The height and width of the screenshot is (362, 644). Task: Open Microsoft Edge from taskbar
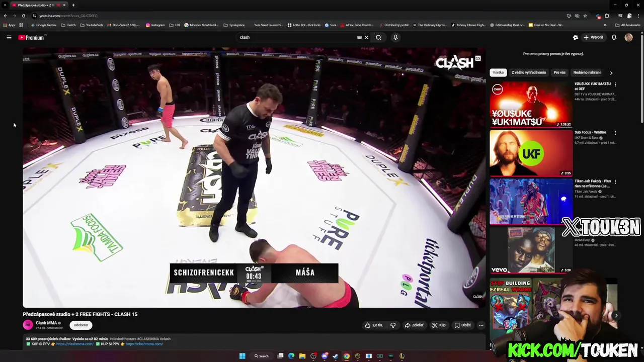[x=291, y=356]
